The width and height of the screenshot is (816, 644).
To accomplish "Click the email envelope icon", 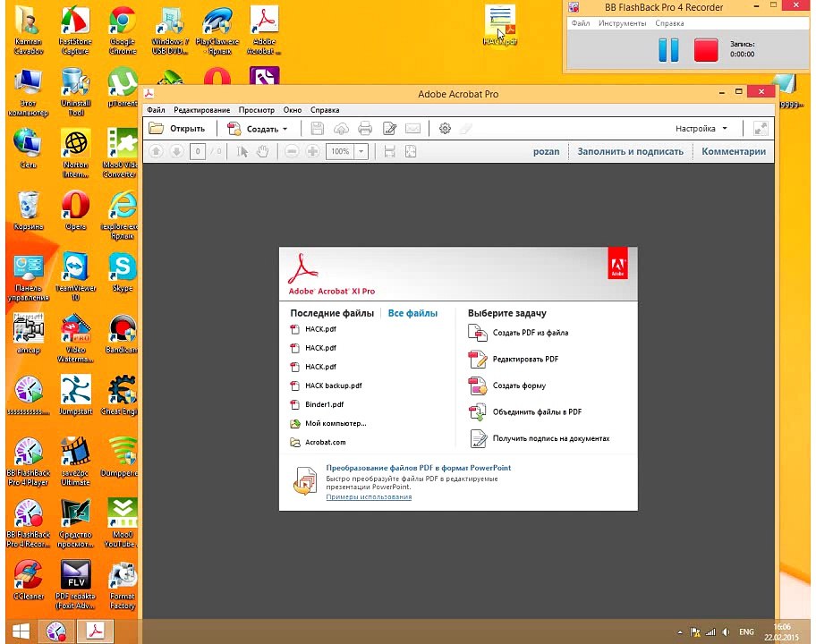I will [x=412, y=129].
